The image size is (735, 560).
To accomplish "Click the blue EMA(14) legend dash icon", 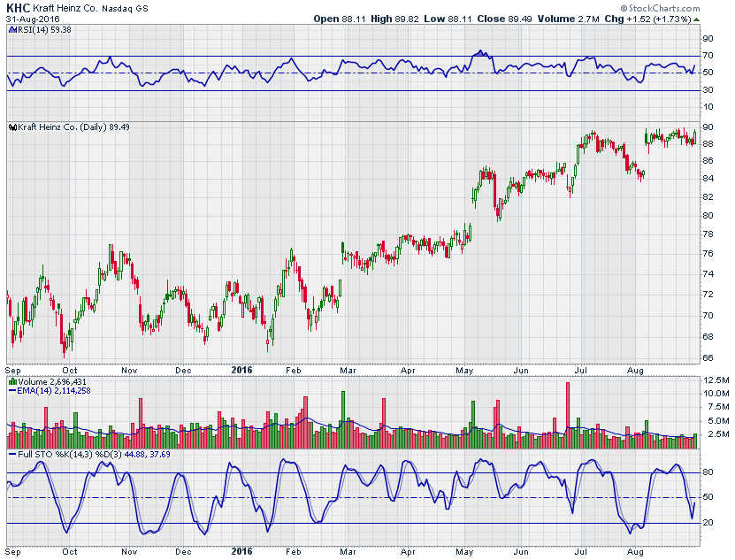I will point(11,390).
